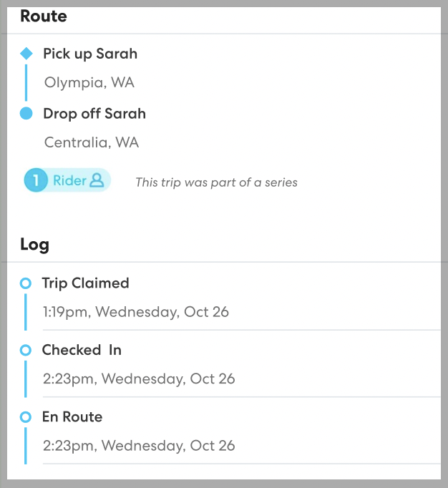
Task: Click "This trip was part of a series" note
Action: click(216, 182)
